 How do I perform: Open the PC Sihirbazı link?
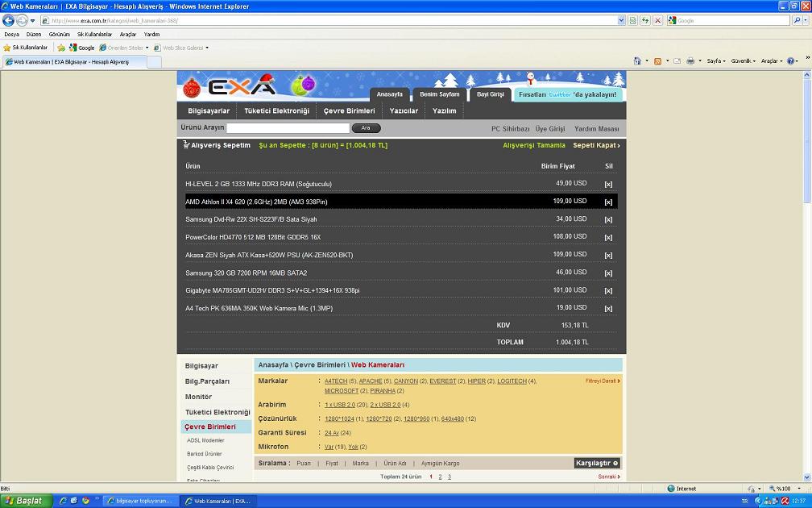tap(510, 128)
